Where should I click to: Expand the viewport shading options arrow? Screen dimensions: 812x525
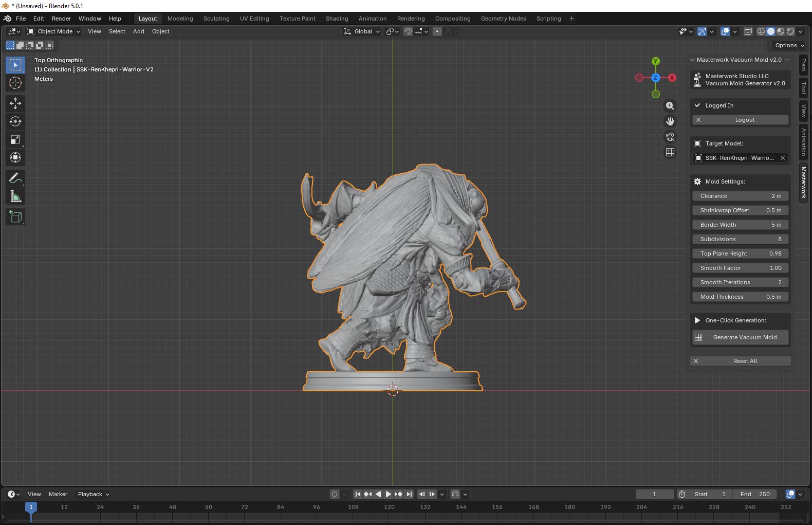(x=801, y=31)
